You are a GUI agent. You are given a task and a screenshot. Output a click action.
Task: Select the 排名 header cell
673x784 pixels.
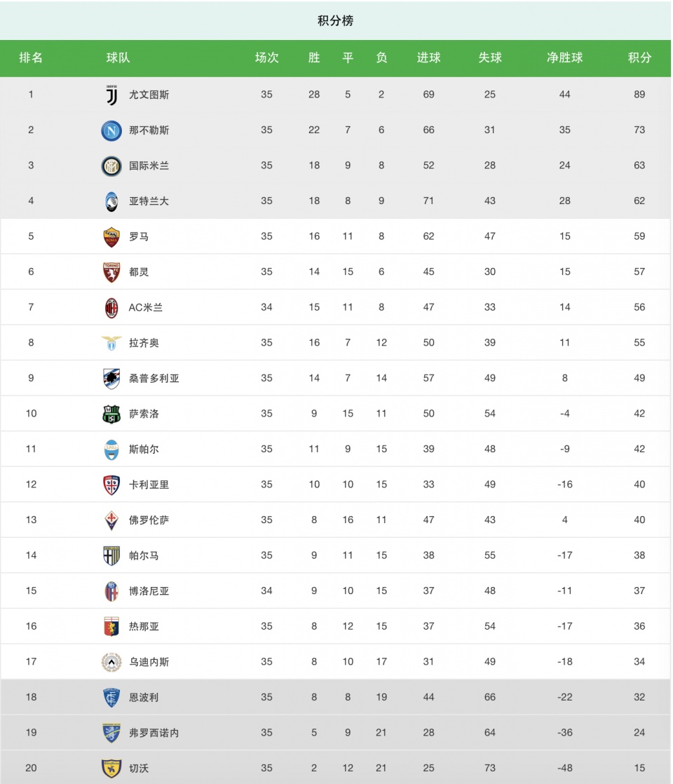[31, 58]
